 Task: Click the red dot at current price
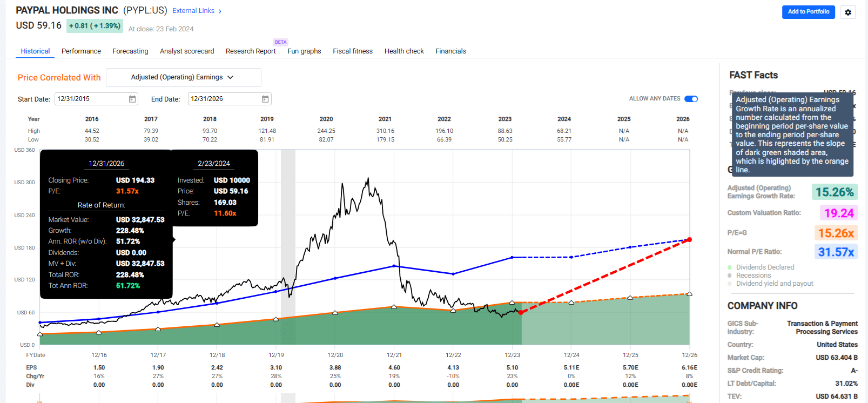click(521, 312)
